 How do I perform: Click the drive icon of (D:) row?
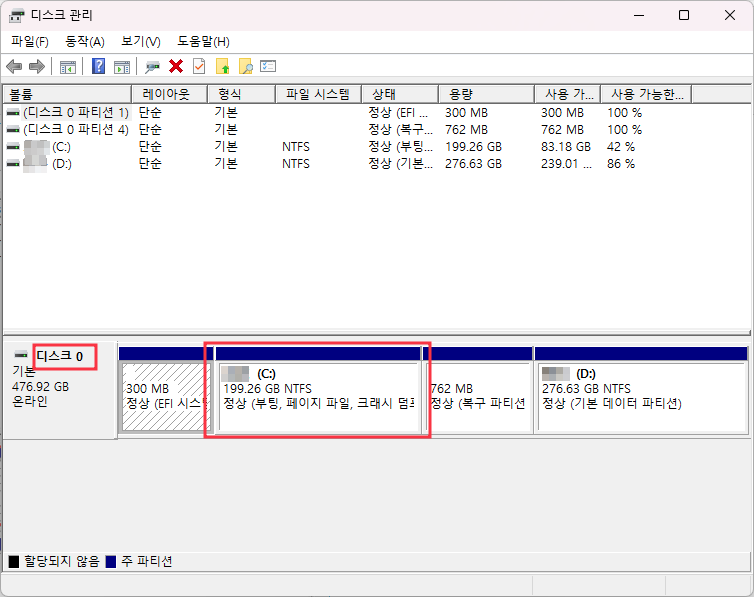coord(13,164)
